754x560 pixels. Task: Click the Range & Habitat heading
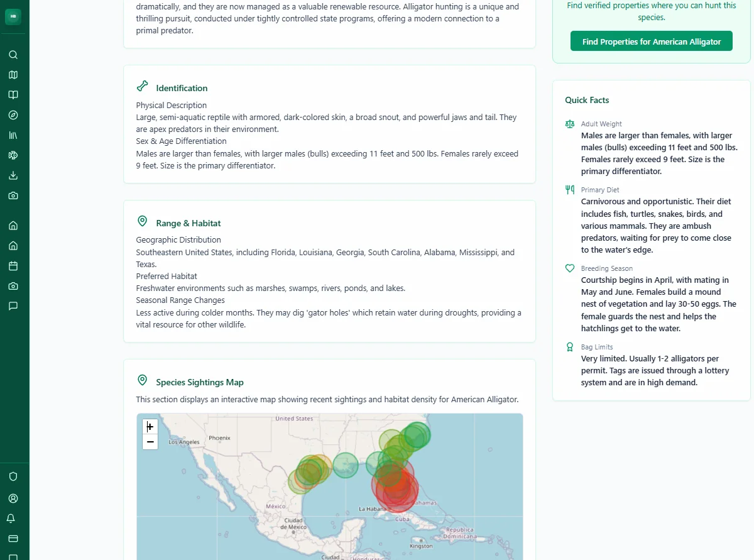pyautogui.click(x=188, y=223)
